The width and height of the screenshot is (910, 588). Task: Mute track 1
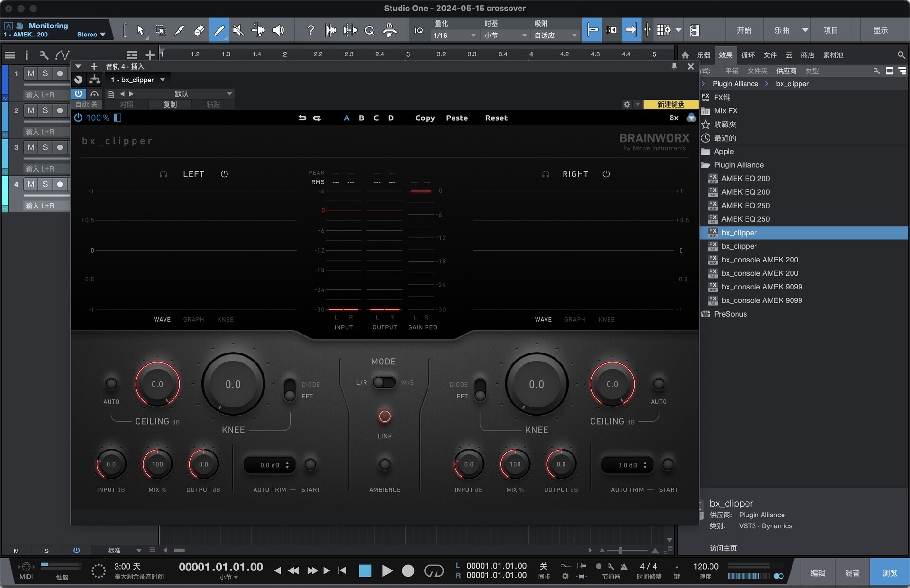pos(31,73)
